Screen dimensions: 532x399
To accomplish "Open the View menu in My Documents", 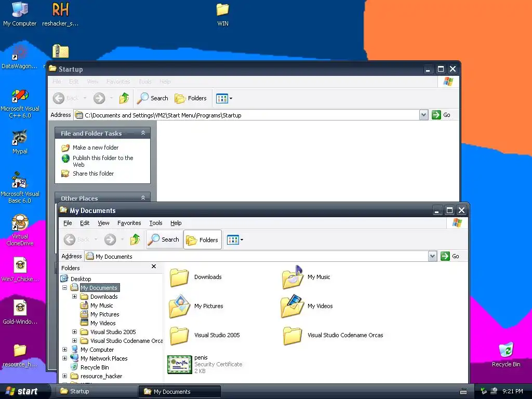I will pos(103,223).
